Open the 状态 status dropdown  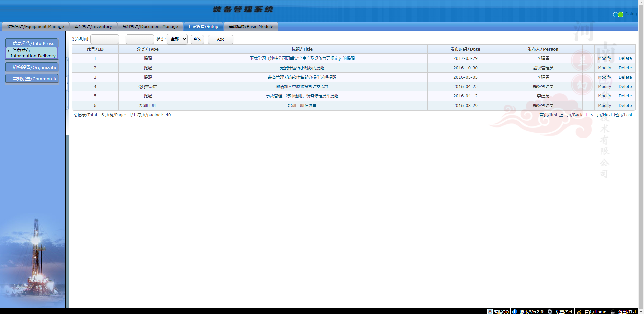(177, 39)
